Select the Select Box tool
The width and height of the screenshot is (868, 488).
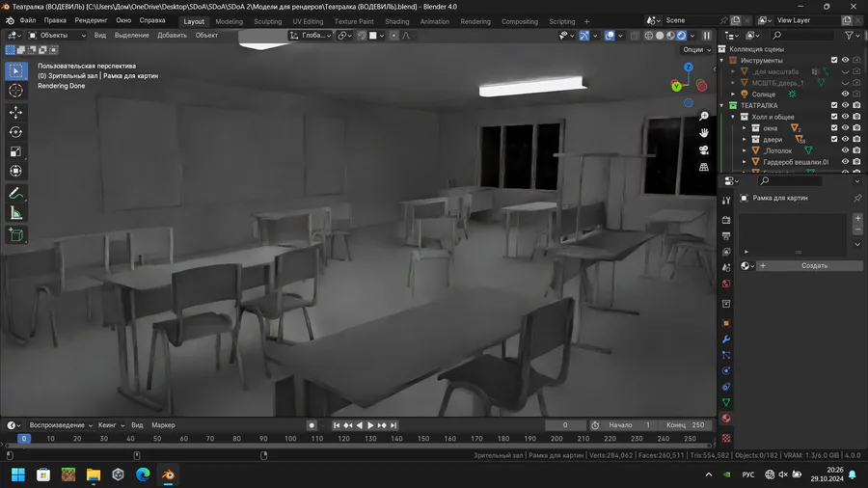15,70
